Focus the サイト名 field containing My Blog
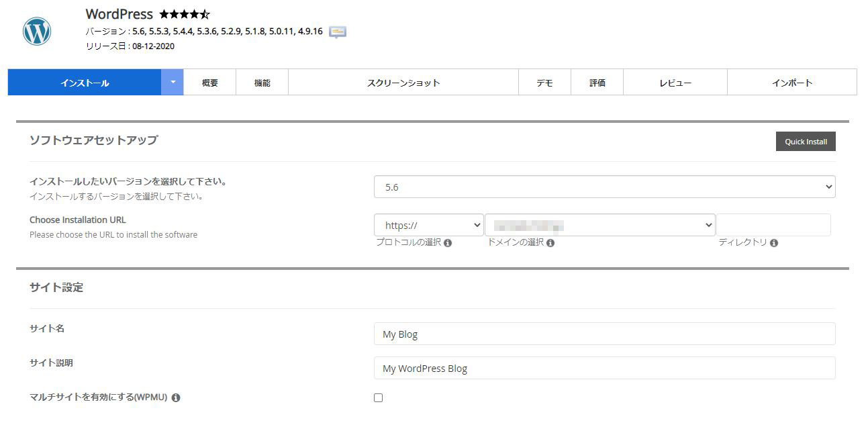The image size is (868, 431). (x=604, y=334)
